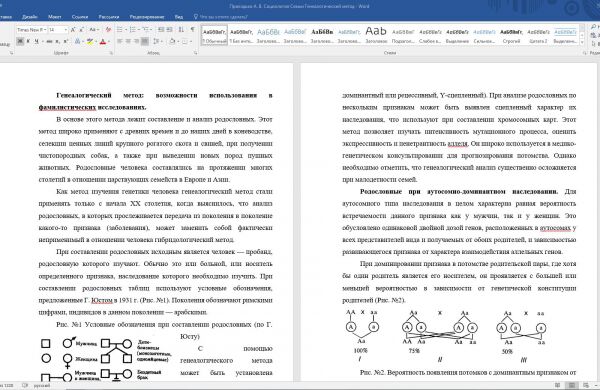
Task: Toggle underline formatting in the Font group
Action: pos(36,41)
